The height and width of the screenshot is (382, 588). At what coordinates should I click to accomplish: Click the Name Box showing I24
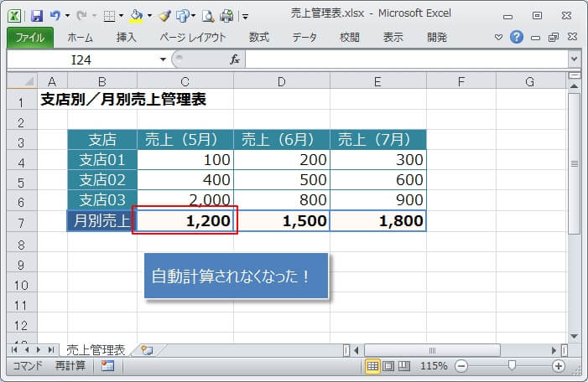[x=81, y=59]
